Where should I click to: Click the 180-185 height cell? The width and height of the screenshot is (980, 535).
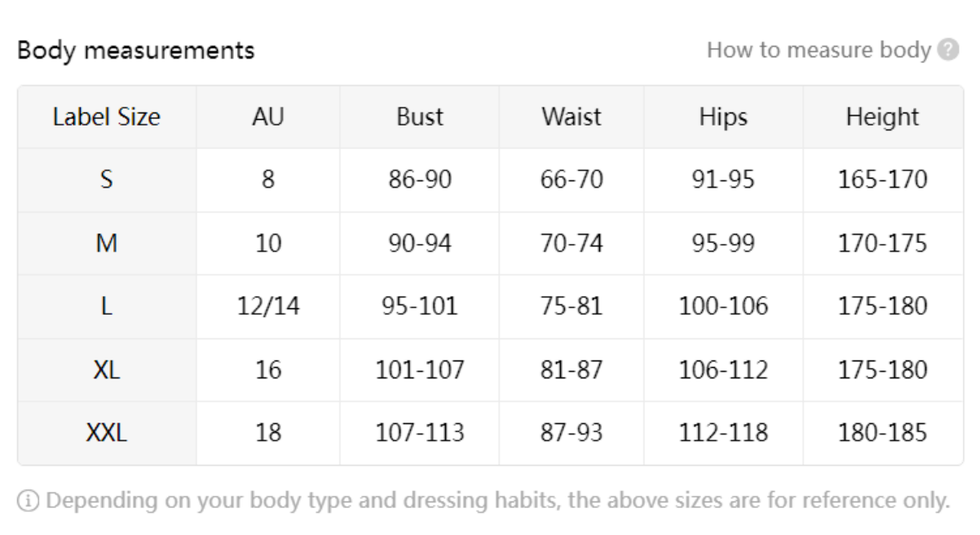tap(882, 433)
